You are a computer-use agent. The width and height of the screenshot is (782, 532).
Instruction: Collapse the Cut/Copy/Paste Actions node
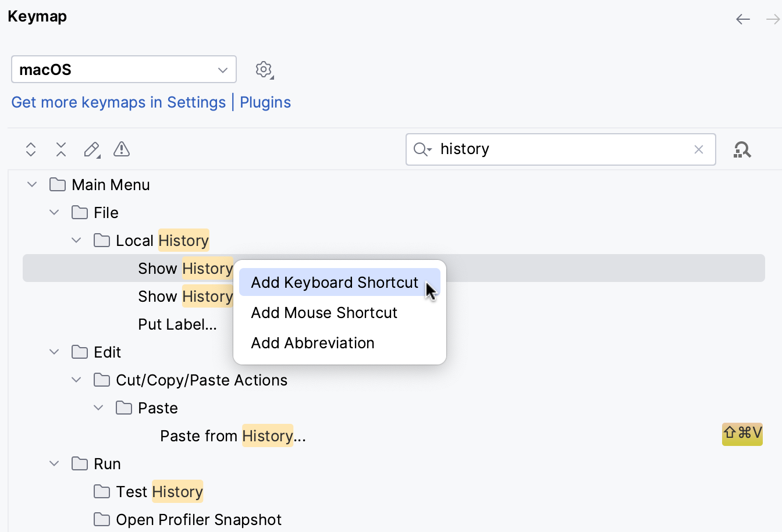point(76,380)
